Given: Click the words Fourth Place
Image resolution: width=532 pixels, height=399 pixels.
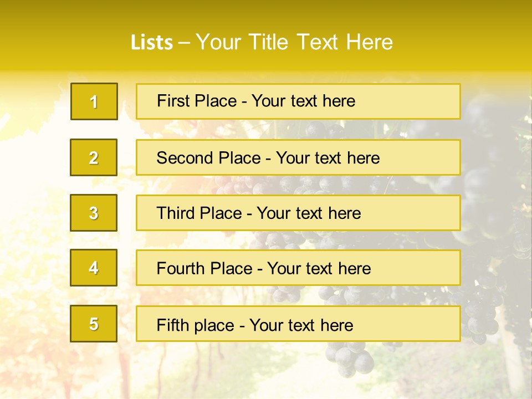Looking at the screenshot, I should click(204, 268).
